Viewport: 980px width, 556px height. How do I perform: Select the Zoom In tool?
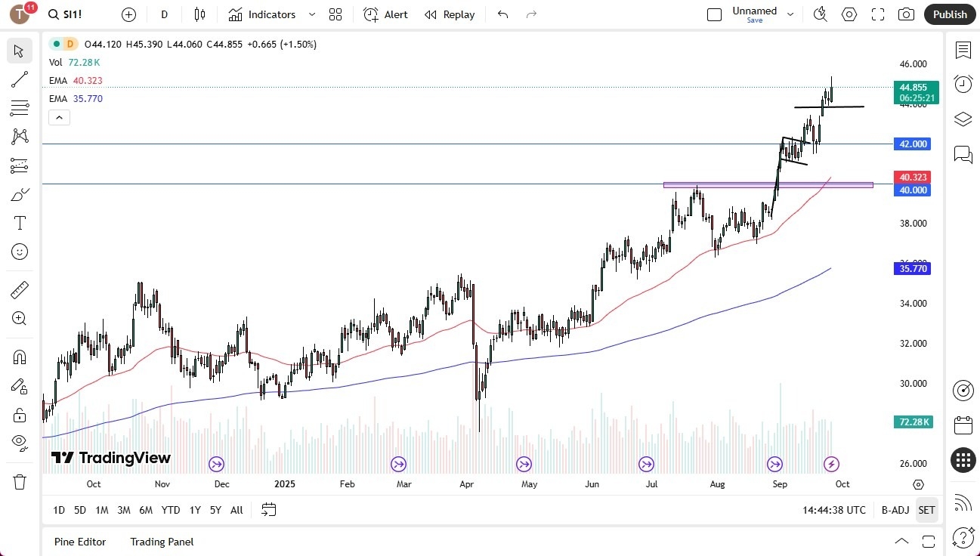(x=20, y=318)
